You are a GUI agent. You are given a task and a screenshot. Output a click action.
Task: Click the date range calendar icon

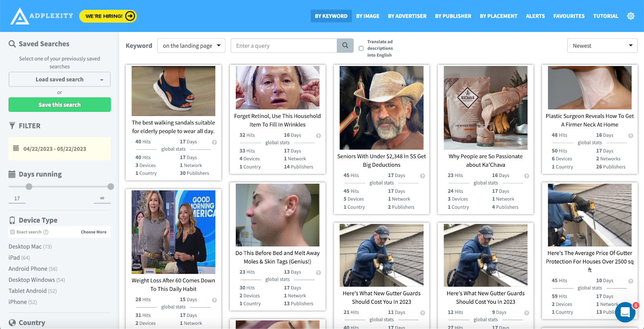coord(16,148)
